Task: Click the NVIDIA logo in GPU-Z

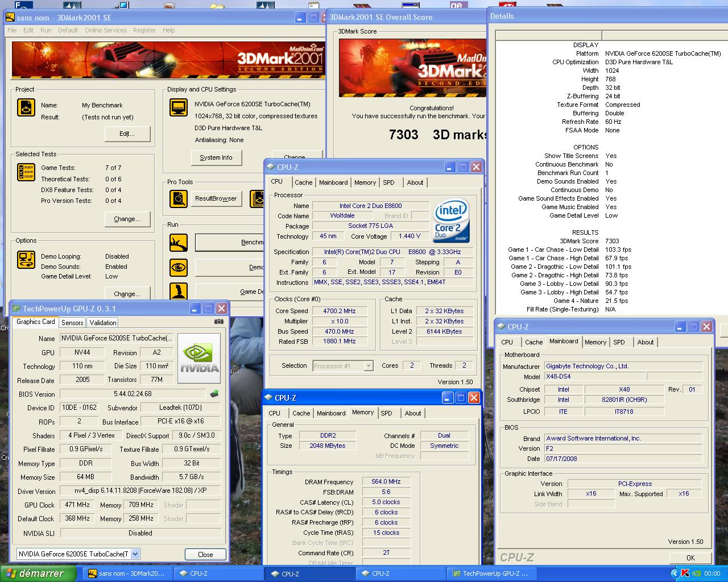Action: point(199,358)
